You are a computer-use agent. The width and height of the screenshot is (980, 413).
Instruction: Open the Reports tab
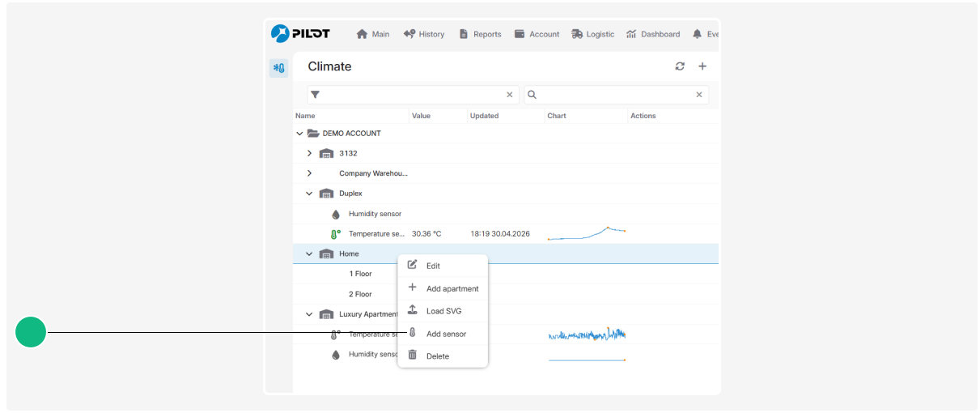[480, 34]
